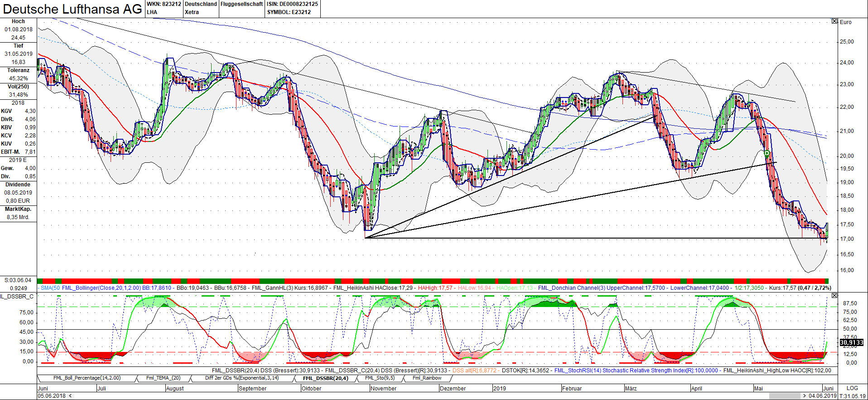The width and height of the screenshot is (868, 400).
Task: Switch to the Fml_TEMA_(20) tab
Action: 163,378
